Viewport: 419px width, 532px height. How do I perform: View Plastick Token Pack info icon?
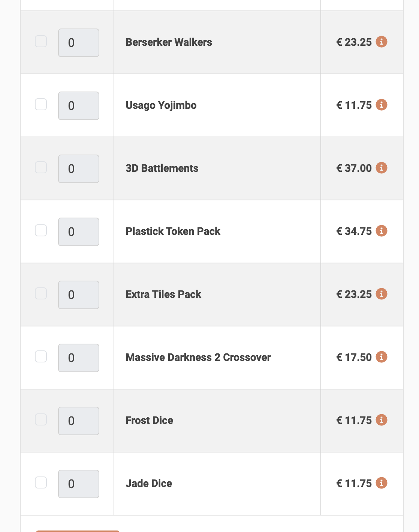[382, 231]
